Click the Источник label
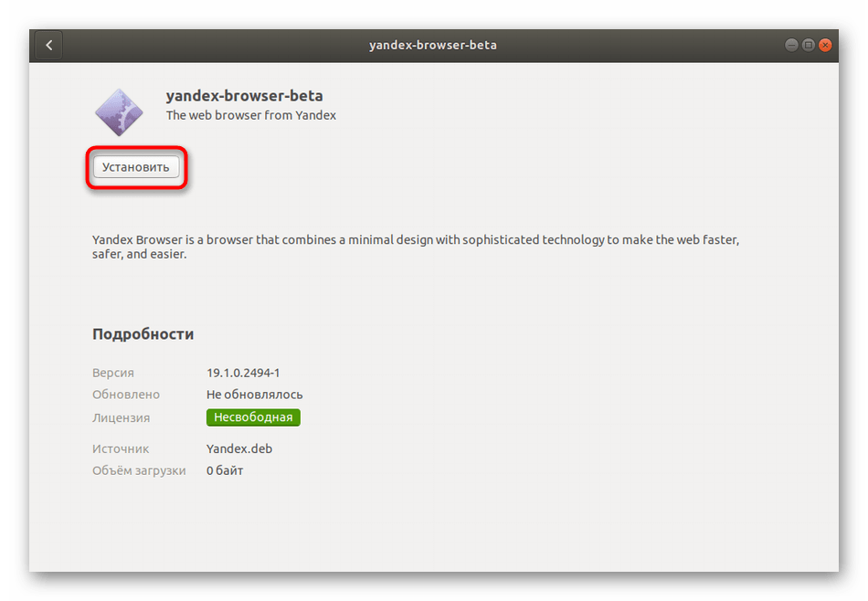 [x=120, y=448]
